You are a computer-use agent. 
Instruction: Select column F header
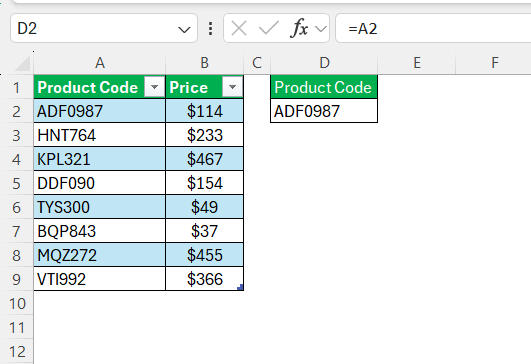(495, 63)
